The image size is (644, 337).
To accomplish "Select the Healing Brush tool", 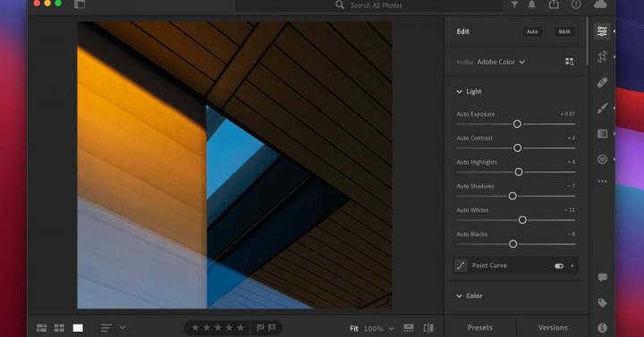I will pos(602,82).
